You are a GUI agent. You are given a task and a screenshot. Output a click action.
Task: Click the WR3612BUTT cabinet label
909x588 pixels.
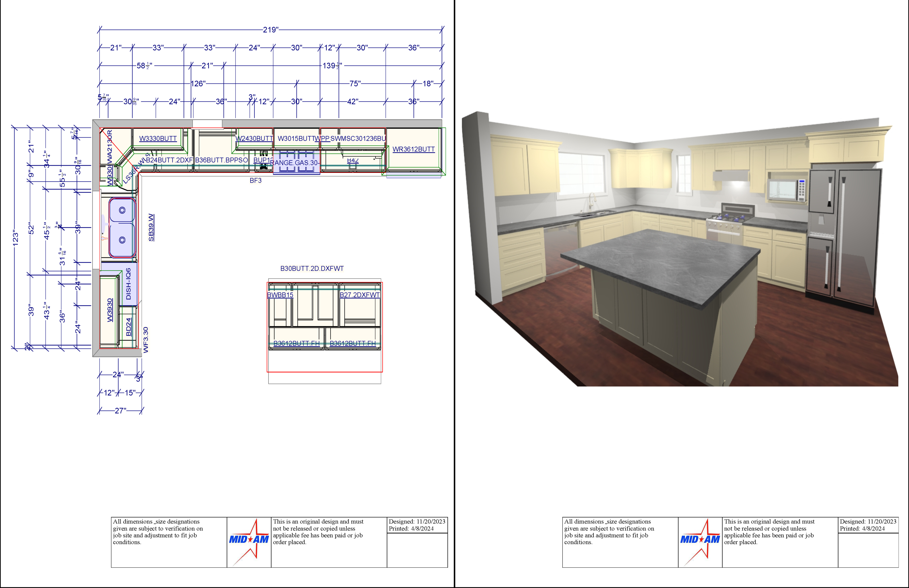[x=414, y=149]
